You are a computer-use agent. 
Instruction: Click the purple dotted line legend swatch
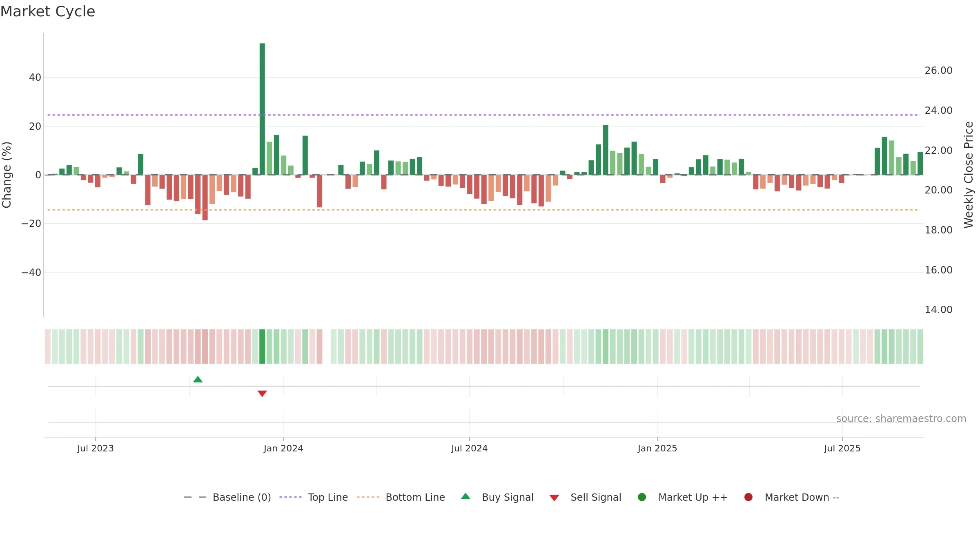pos(290,497)
